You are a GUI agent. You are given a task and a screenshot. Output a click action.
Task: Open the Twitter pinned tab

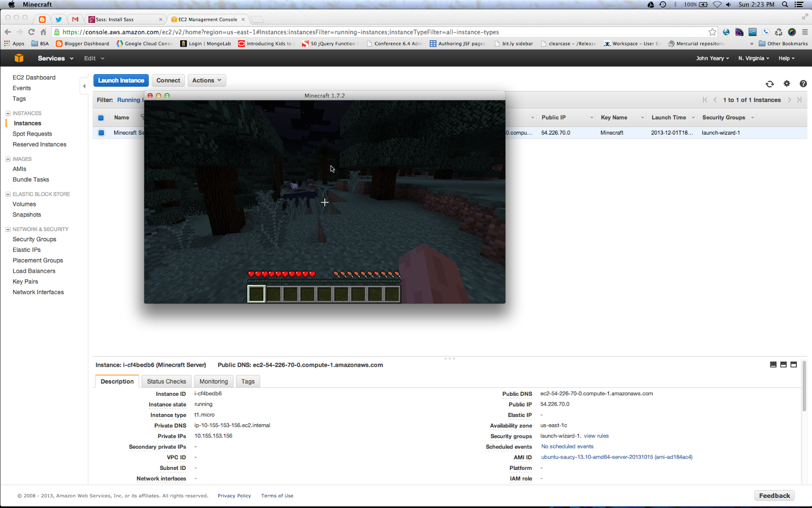pos(58,19)
